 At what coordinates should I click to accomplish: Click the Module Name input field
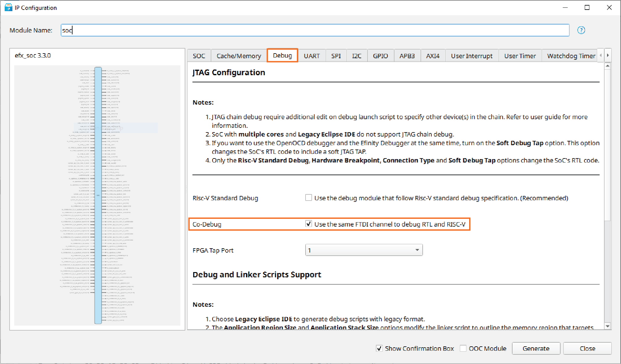pos(315,30)
